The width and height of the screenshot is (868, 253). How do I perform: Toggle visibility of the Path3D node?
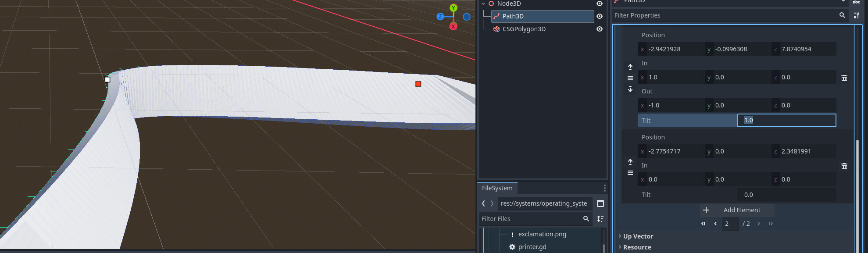click(x=600, y=16)
